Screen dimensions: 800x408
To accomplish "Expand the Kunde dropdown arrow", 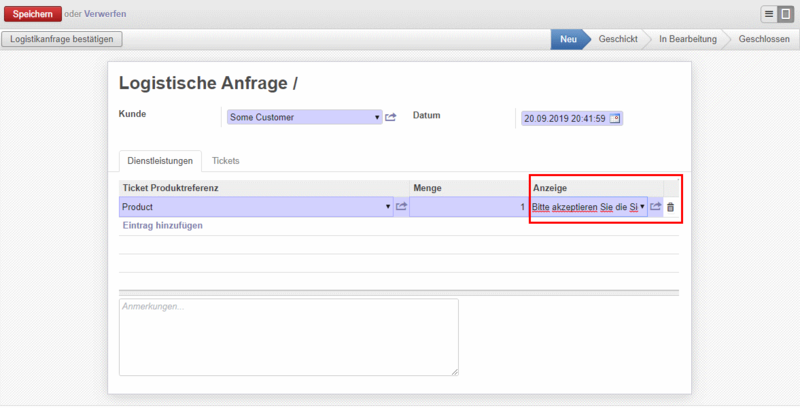I will (x=377, y=118).
